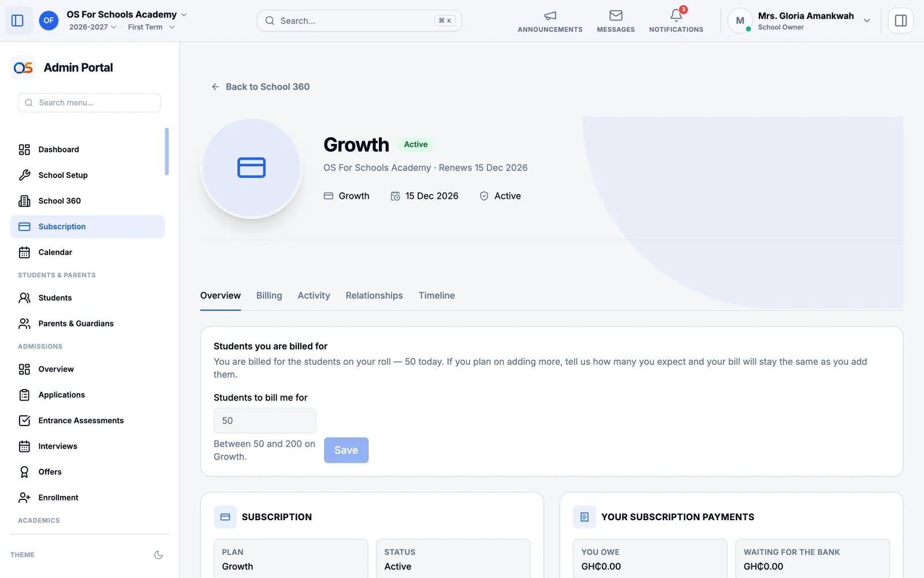Toggle the right side panel icon
The width and height of the screenshot is (924, 578).
(x=900, y=21)
